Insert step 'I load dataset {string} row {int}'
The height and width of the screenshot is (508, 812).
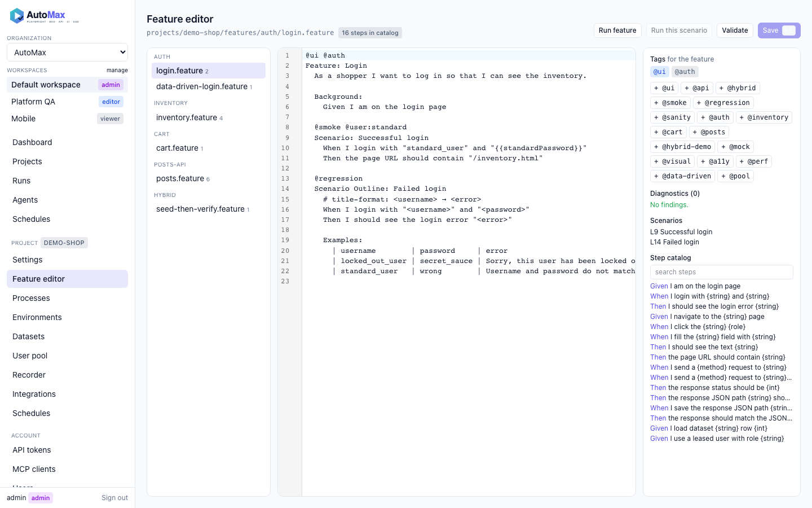click(x=722, y=428)
